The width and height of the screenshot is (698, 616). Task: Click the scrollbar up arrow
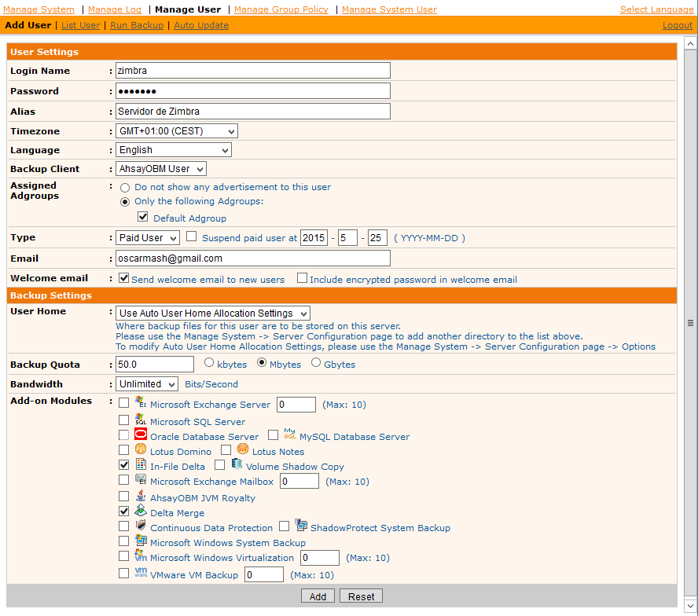[690, 44]
